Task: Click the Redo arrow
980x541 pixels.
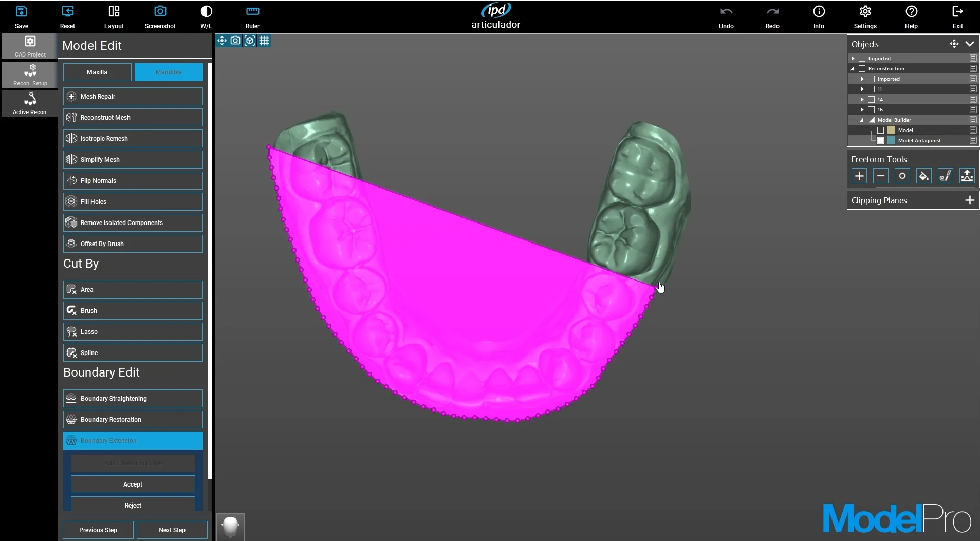Action: [x=772, y=11]
